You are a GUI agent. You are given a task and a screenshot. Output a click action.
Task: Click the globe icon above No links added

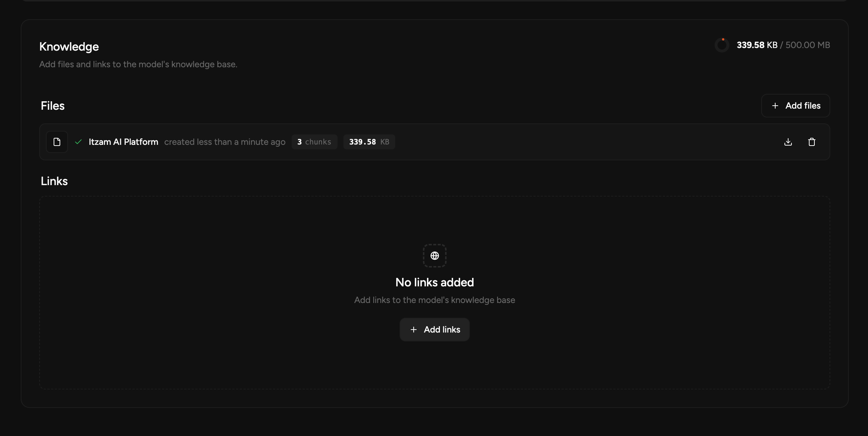434,256
